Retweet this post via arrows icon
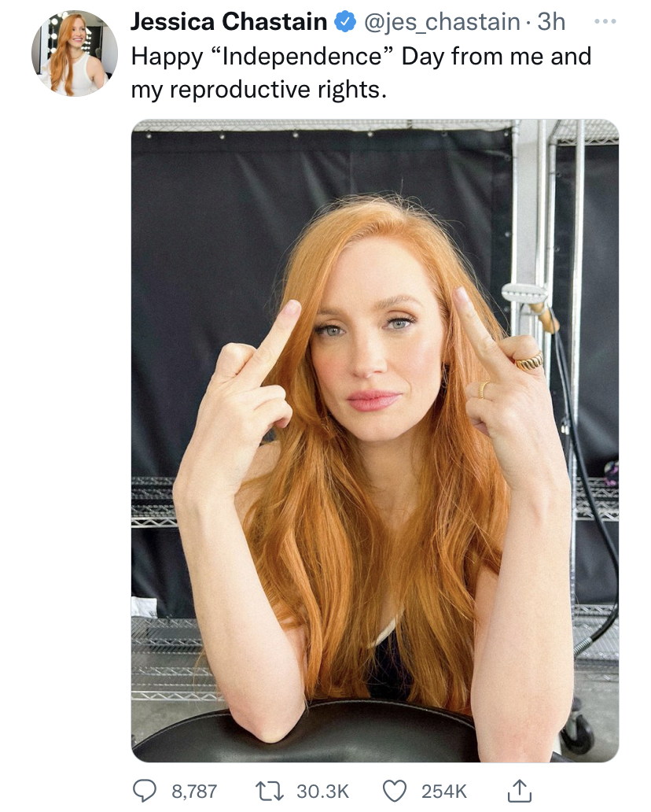Image resolution: width=651 pixels, height=812 pixels. pos(270,791)
